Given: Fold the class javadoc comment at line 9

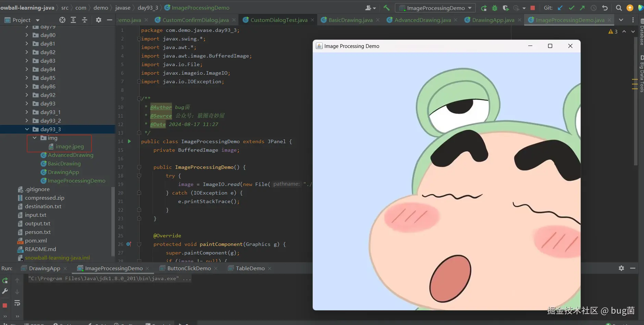Looking at the screenshot, I should pos(139,99).
